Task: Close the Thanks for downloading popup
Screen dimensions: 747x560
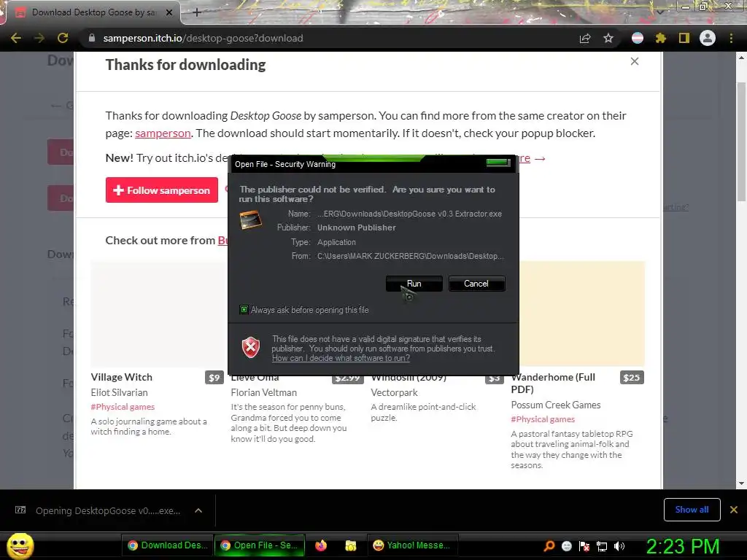Action: point(635,61)
